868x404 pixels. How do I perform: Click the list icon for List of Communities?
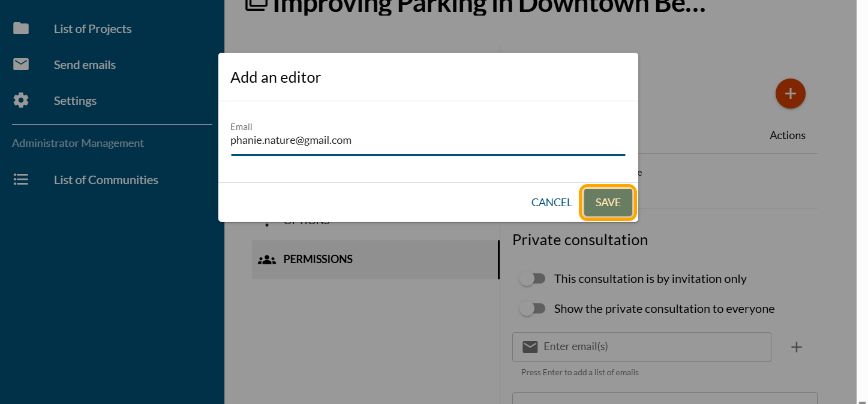21,180
